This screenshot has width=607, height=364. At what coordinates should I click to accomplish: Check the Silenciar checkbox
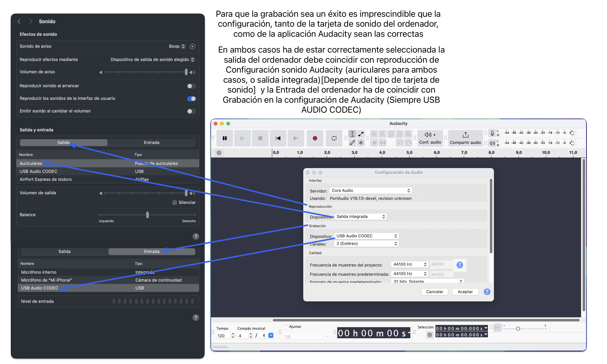[x=175, y=202]
